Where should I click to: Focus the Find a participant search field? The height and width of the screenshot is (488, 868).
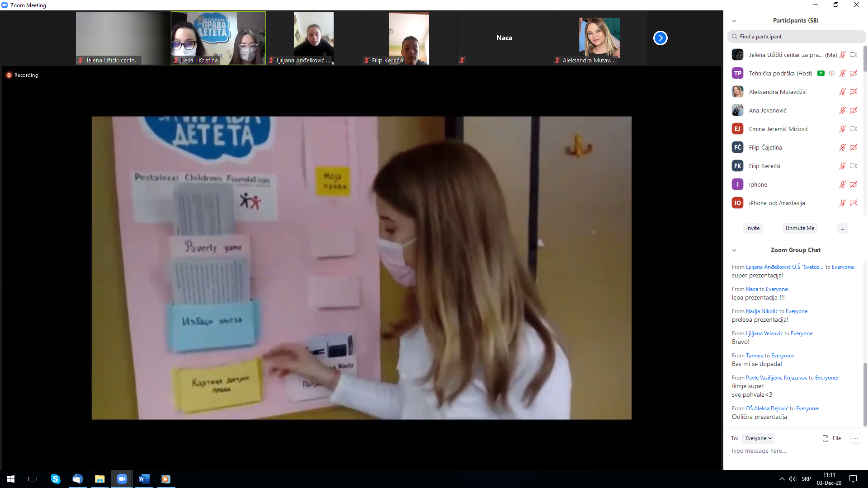pos(796,37)
